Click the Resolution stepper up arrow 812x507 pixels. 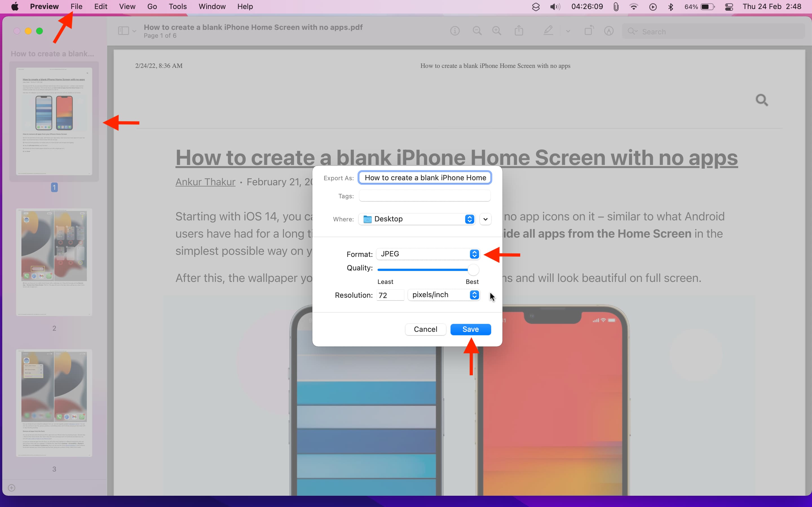[475, 293]
